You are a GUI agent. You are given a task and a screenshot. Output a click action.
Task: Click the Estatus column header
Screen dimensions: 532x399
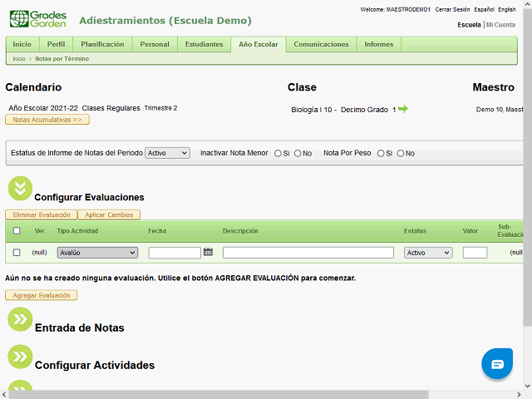coord(415,231)
